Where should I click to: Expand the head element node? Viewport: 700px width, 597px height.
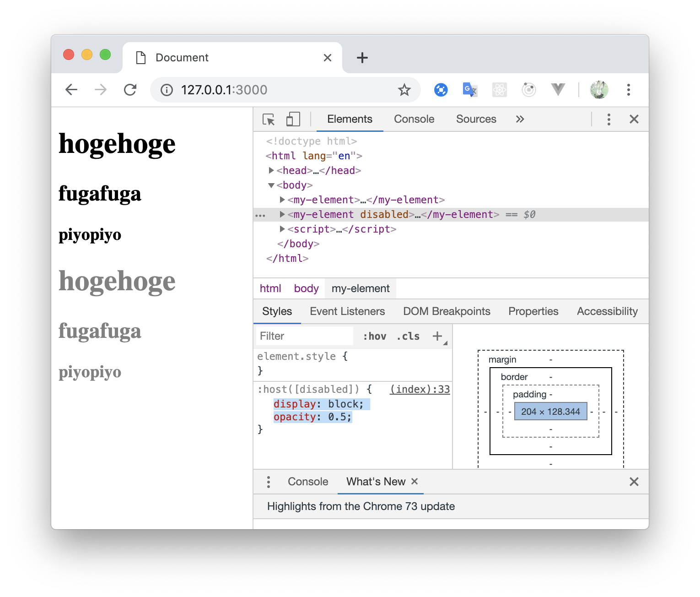click(271, 170)
